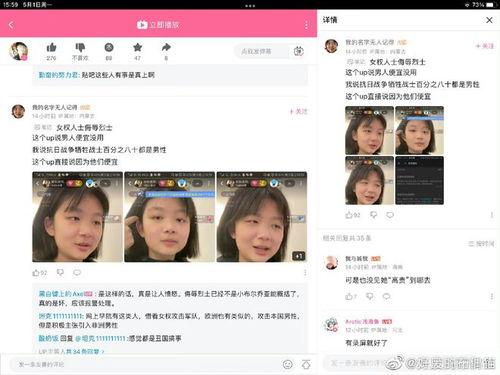Screen dimensions: 500x375
Task: Follow the author in the 详情 panel
Action: pyautogui.click(x=485, y=46)
